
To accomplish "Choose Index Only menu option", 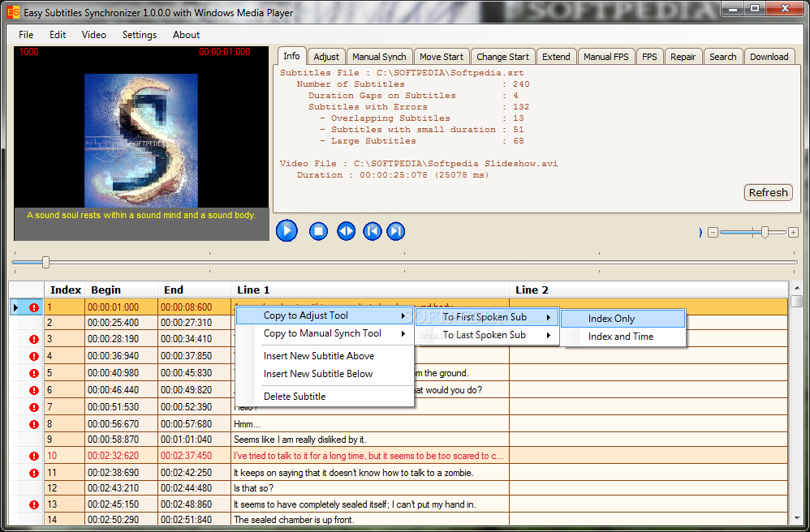I will click(623, 319).
